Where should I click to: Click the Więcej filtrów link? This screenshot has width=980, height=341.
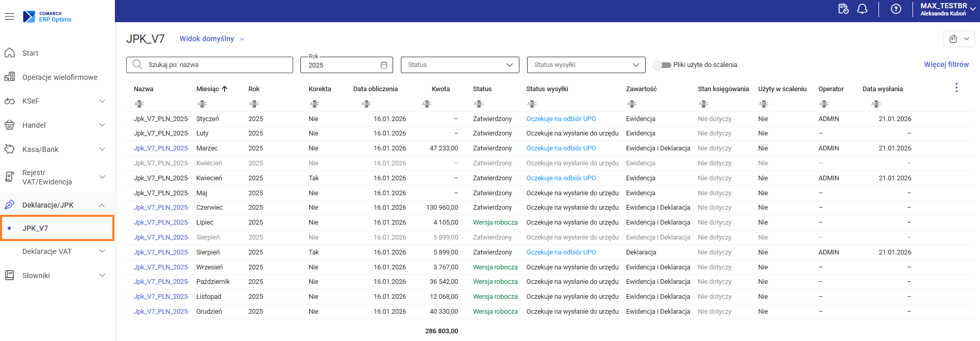(x=946, y=64)
